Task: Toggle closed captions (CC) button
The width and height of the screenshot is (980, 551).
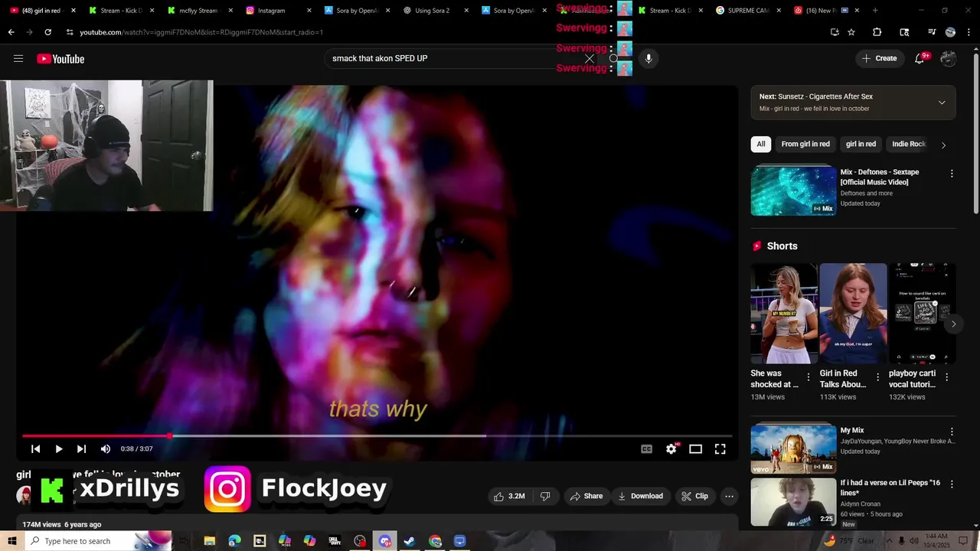Action: coord(647,449)
